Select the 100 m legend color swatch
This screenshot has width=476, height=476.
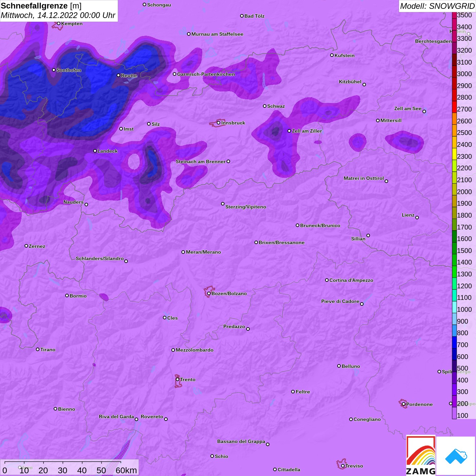454,413
